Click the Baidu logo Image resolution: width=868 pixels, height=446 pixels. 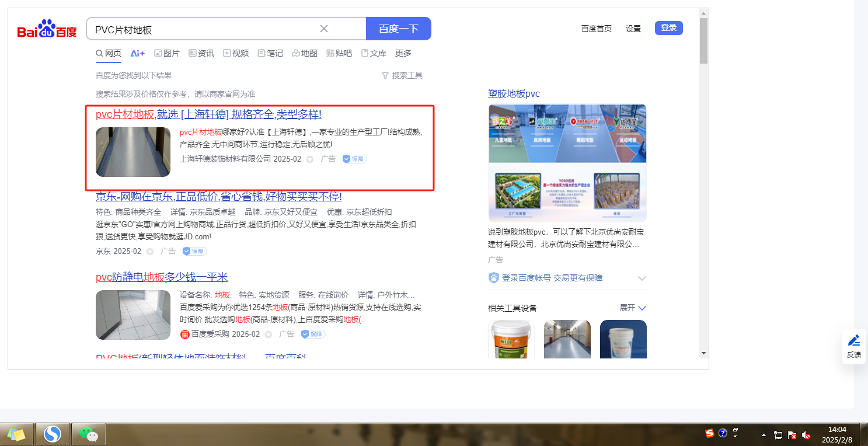point(47,29)
